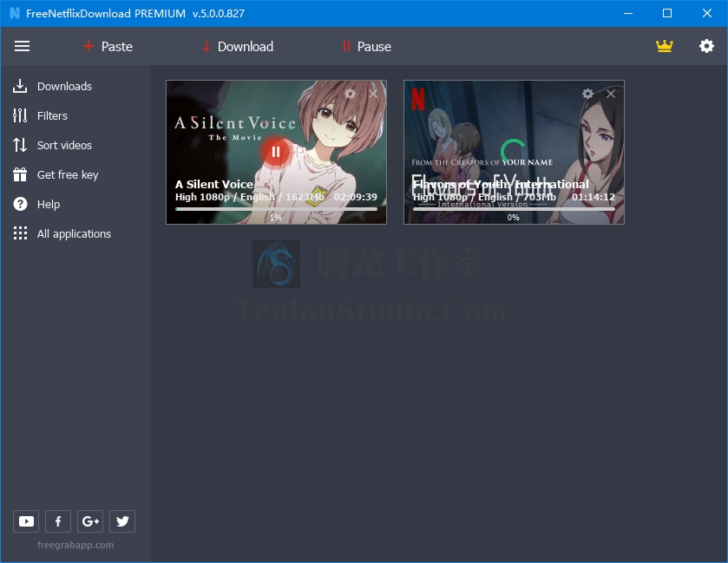The height and width of the screenshot is (563, 728).
Task: Click Flavors of Youth progress bar
Action: 514,209
